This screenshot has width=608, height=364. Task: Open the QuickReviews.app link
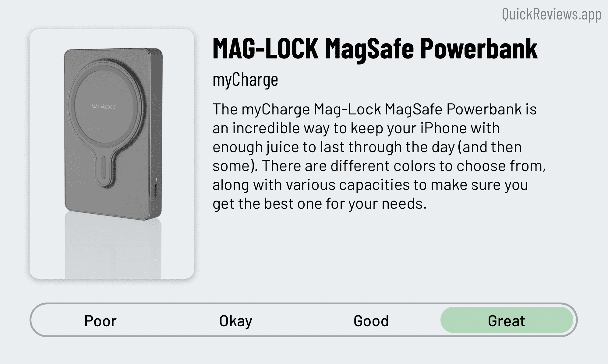(x=552, y=14)
